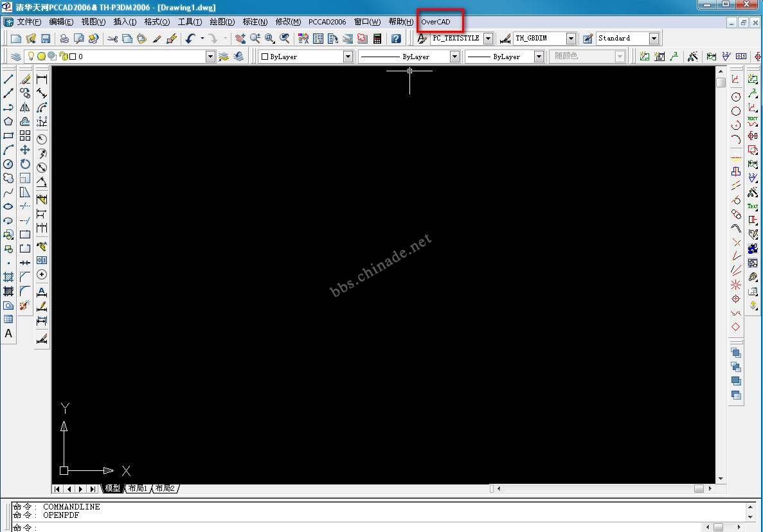Select the Polygon tool

(8, 121)
